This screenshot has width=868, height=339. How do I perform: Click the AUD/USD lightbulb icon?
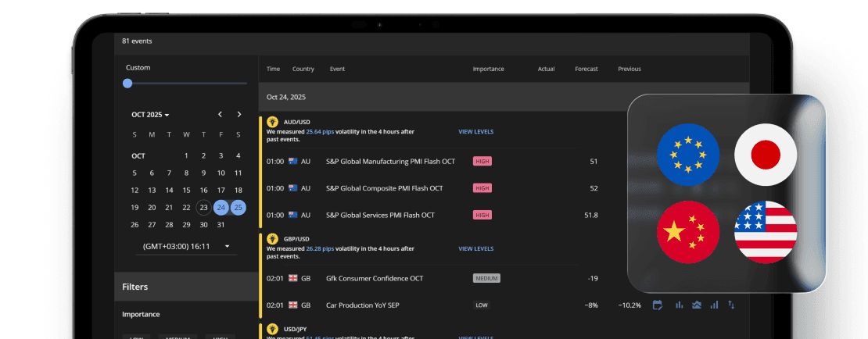pyautogui.click(x=272, y=122)
